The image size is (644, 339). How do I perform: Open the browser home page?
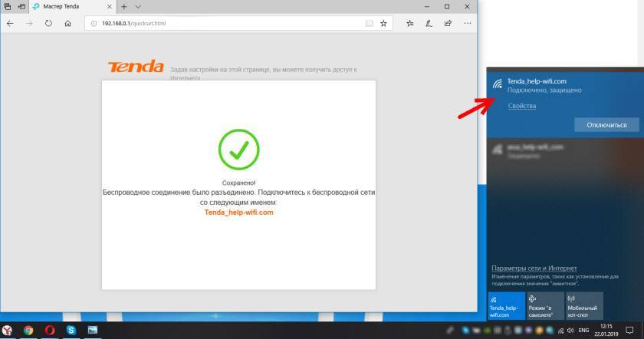click(x=67, y=24)
